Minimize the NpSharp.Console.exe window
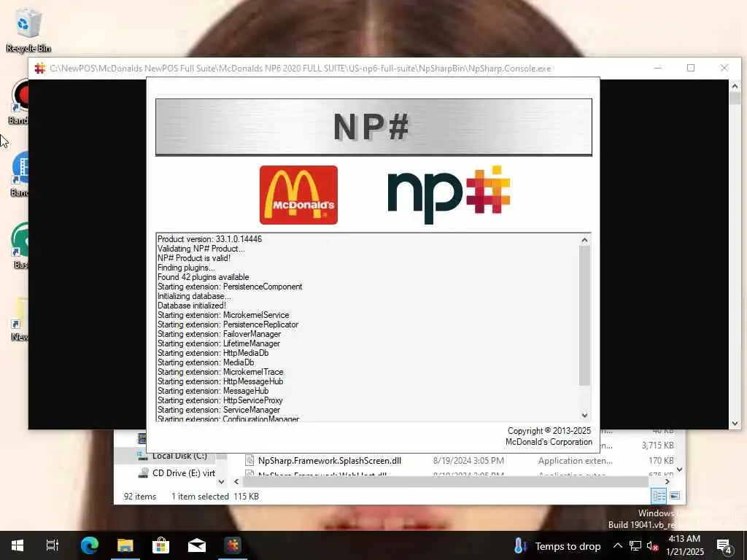747x560 pixels. click(x=658, y=68)
